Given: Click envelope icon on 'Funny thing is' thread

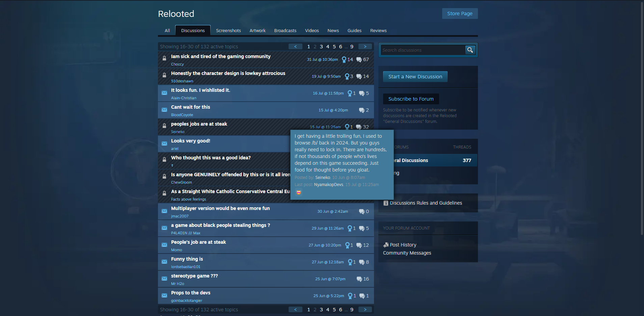Looking at the screenshot, I should click(x=164, y=262).
